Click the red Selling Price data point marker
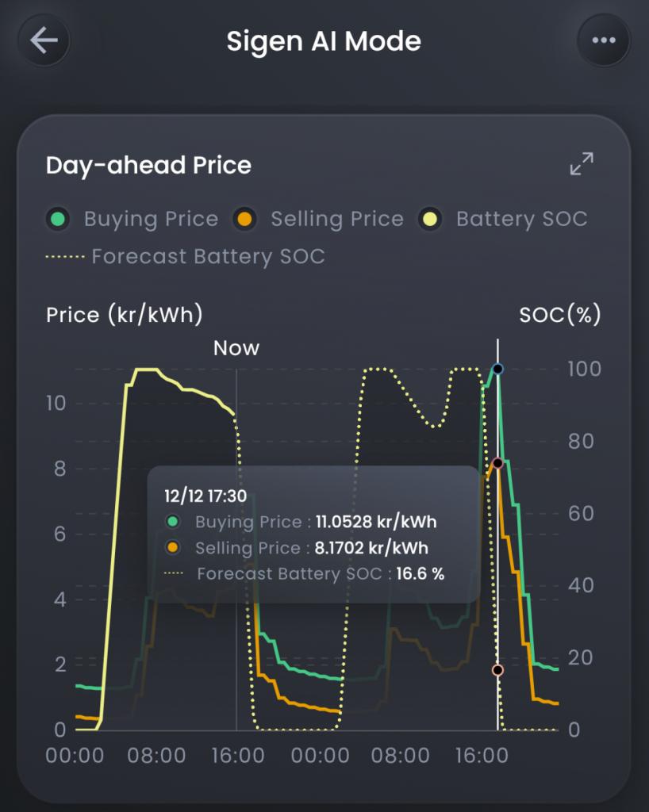This screenshot has width=649, height=812. coord(497,463)
